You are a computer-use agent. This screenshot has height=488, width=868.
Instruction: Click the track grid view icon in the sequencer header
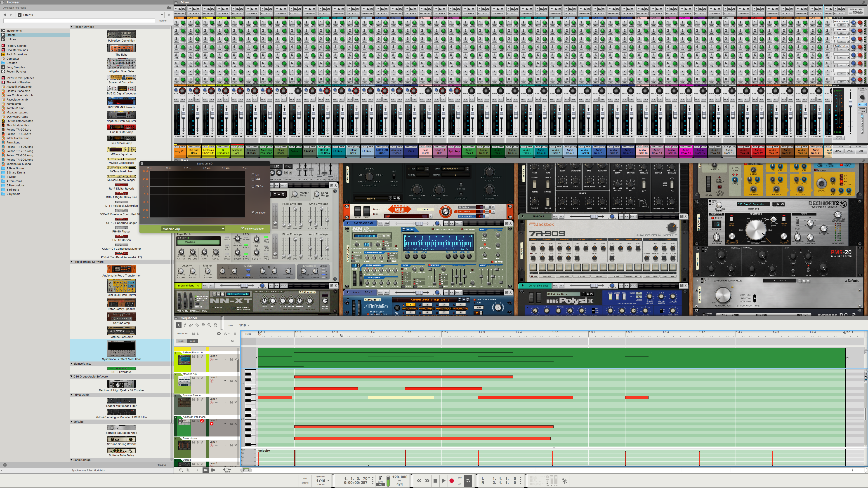point(235,333)
